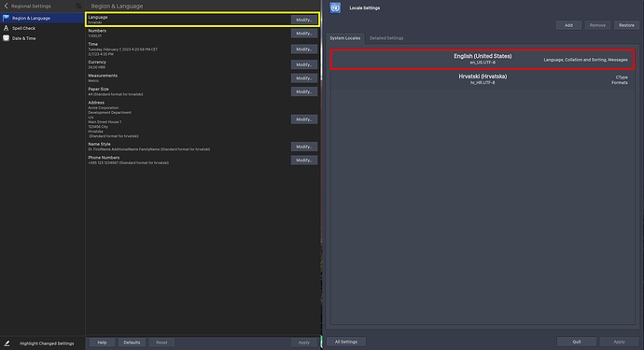Click Quit in Locale Settings
The height and width of the screenshot is (350, 644).
pyautogui.click(x=577, y=342)
